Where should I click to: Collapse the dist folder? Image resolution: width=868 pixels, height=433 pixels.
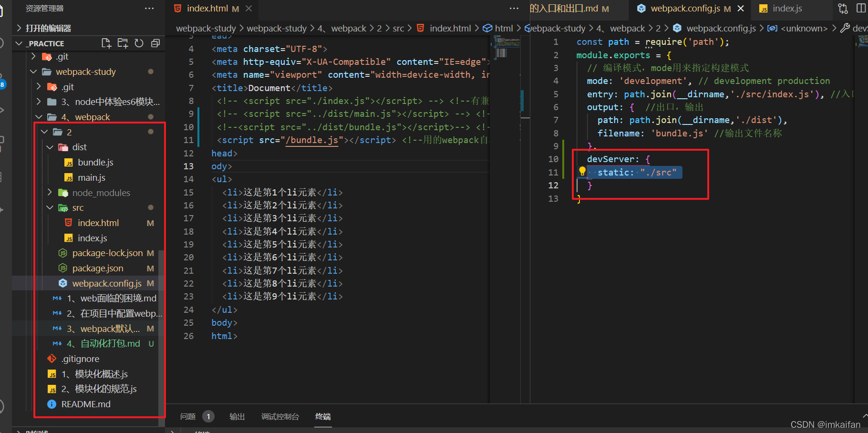79,147
